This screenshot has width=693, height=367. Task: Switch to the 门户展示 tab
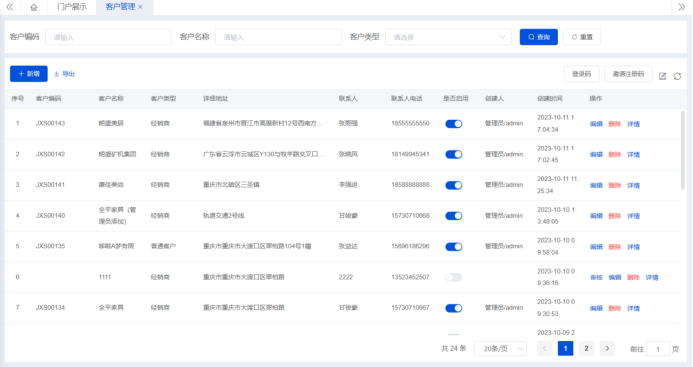point(72,7)
